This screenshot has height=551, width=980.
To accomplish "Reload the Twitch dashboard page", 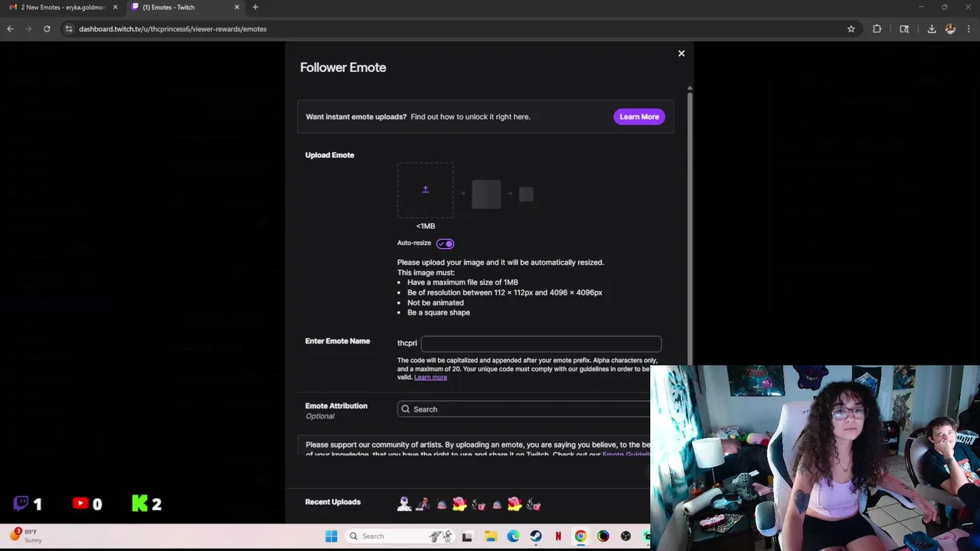I will (x=47, y=29).
